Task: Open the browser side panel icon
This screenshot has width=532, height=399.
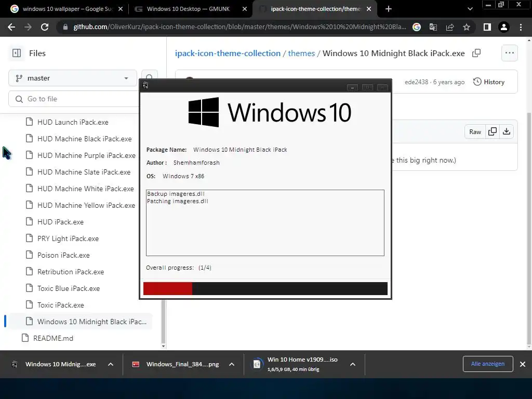Action: 487,27
